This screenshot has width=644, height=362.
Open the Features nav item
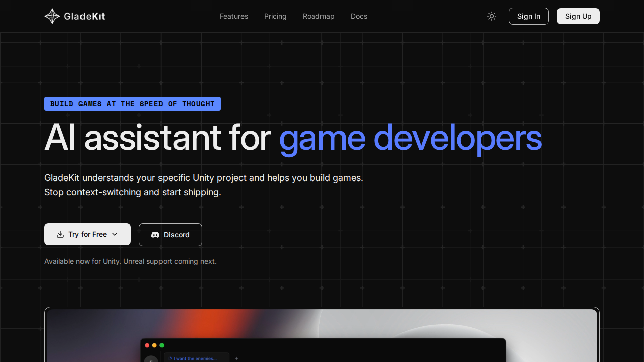tap(234, 16)
